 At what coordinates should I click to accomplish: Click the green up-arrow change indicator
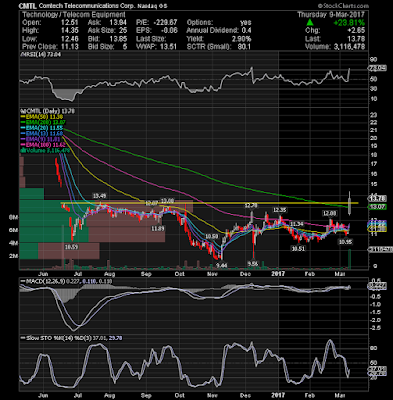(310, 23)
